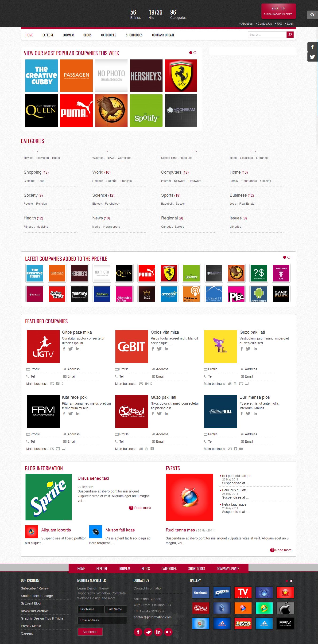
Task: Go to BLOGS in top navigation
Action: pos(87,35)
